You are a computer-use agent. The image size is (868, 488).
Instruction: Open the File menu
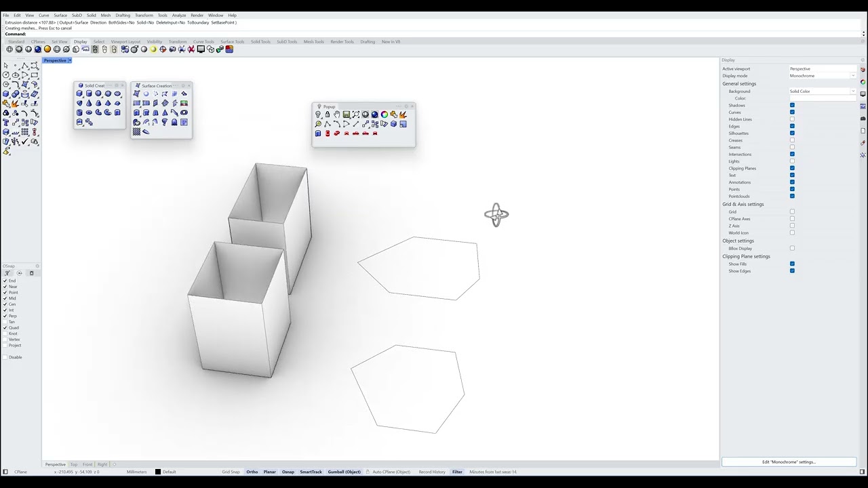[x=6, y=15]
